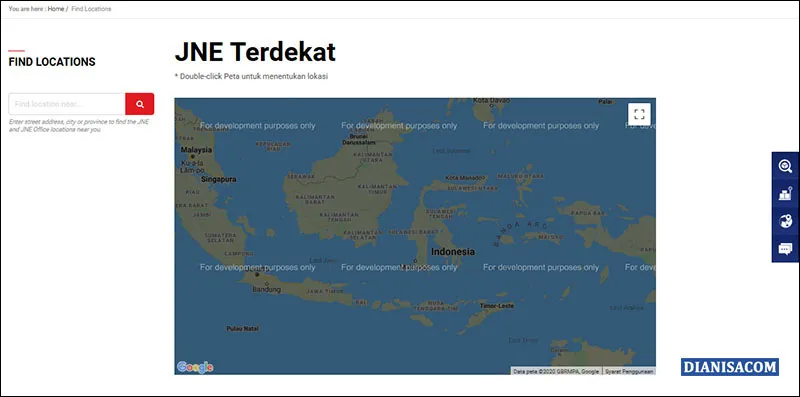800x397 pixels.
Task: Toggle fullscreen map view button
Action: coord(639,114)
